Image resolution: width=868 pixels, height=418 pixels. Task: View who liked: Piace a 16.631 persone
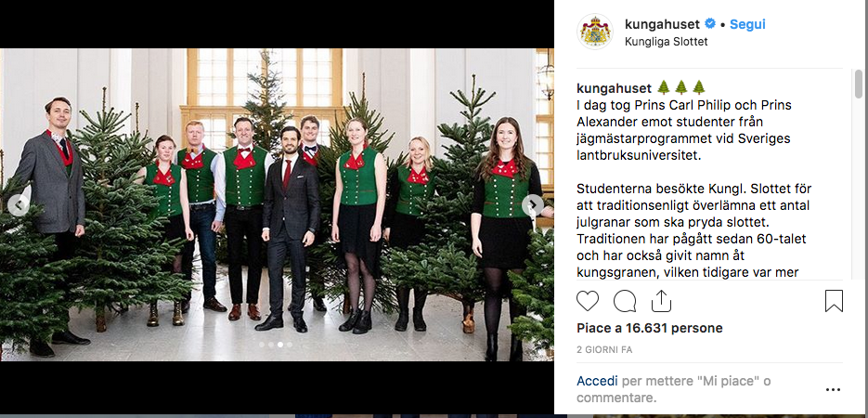[650, 328]
